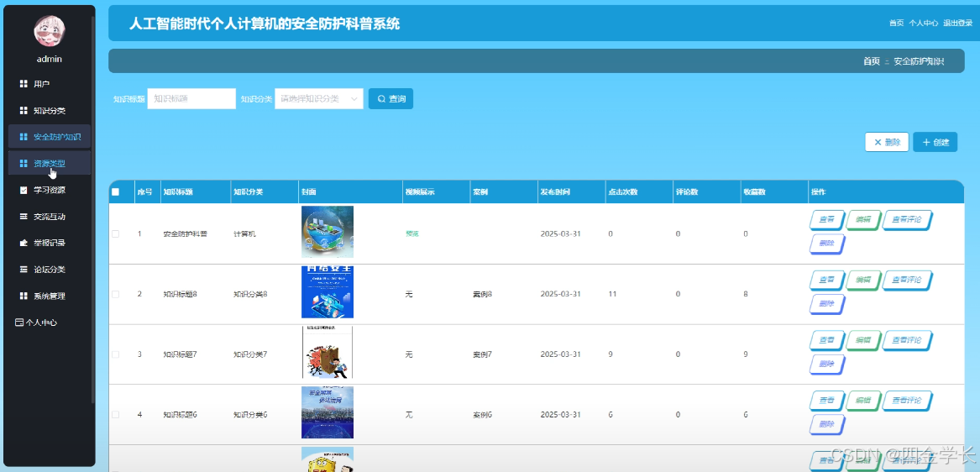Click 退出登录 in the top header

point(958,24)
